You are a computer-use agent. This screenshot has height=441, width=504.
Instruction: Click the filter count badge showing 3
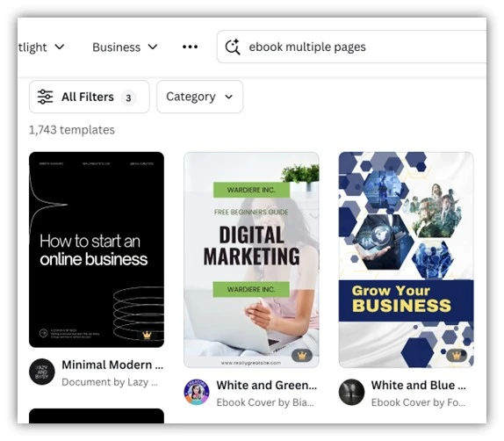click(x=128, y=98)
